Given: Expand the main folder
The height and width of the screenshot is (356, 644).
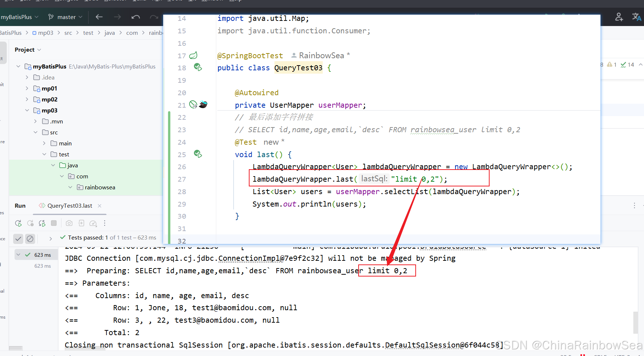Looking at the screenshot, I should (44, 143).
